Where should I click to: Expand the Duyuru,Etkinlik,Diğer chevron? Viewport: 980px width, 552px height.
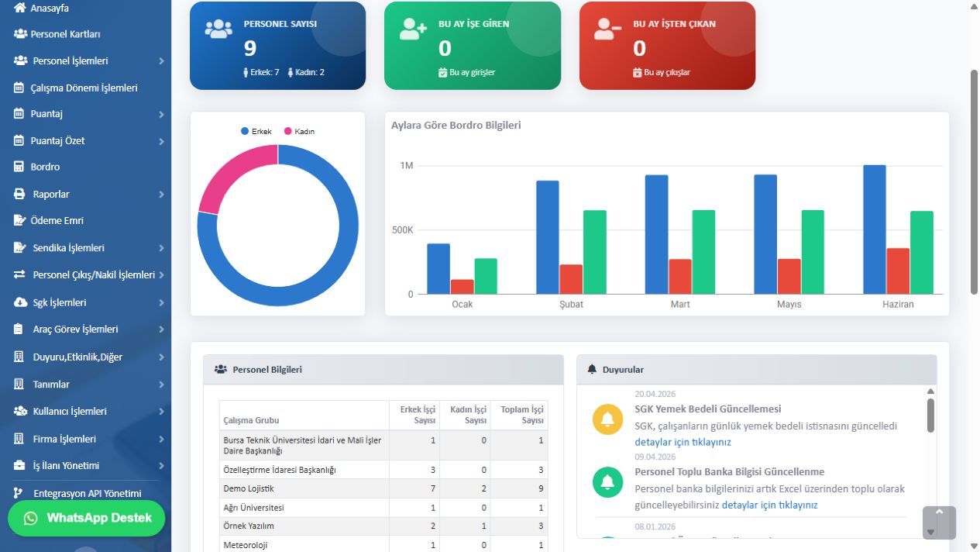pyautogui.click(x=161, y=357)
